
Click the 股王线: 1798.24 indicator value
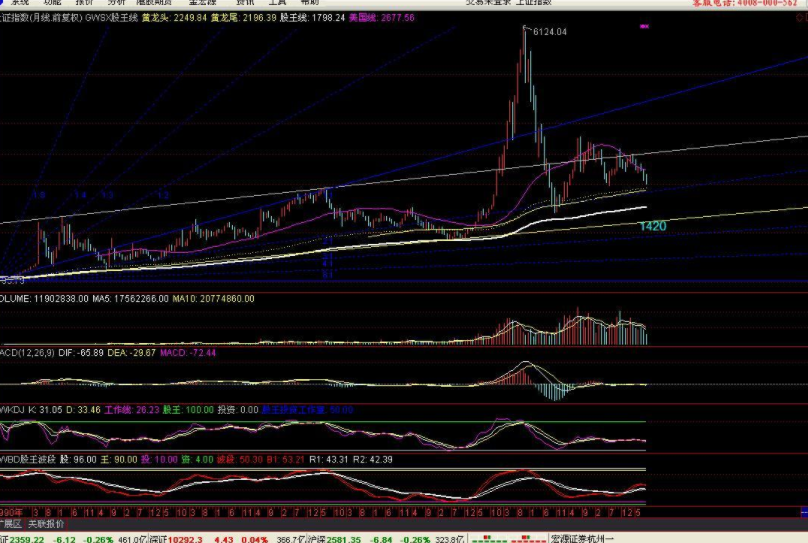click(312, 18)
